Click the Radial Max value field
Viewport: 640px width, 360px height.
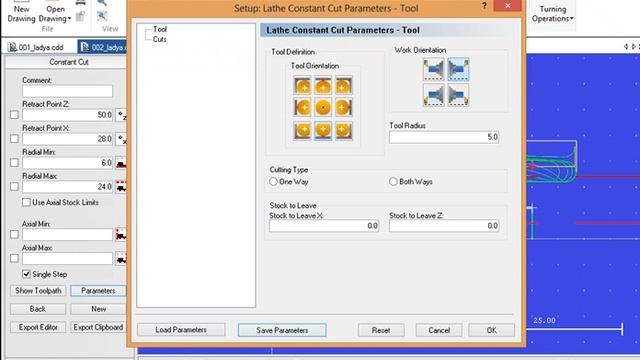[x=67, y=187]
